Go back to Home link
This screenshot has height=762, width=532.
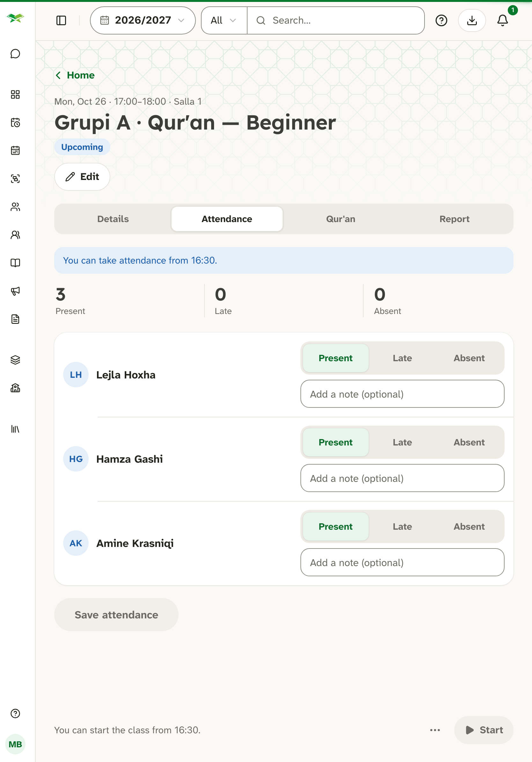coord(75,75)
